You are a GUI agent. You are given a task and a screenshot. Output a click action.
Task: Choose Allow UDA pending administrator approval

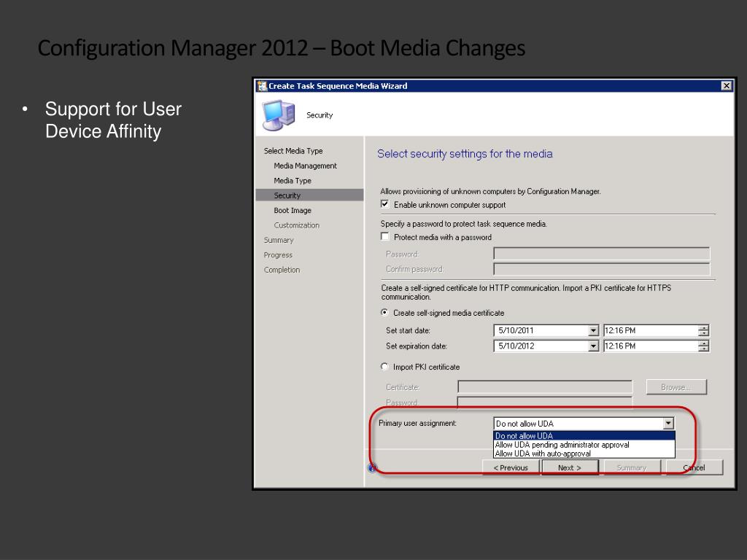point(584,445)
